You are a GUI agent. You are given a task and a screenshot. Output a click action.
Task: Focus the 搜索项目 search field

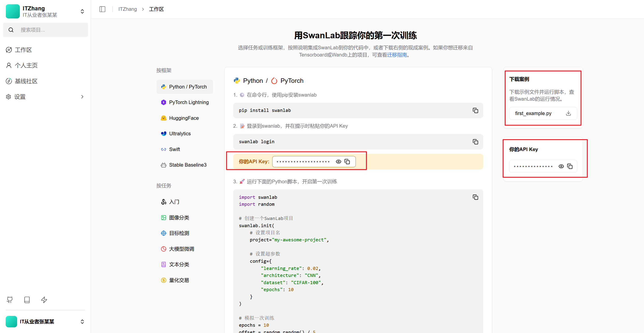[x=45, y=30]
